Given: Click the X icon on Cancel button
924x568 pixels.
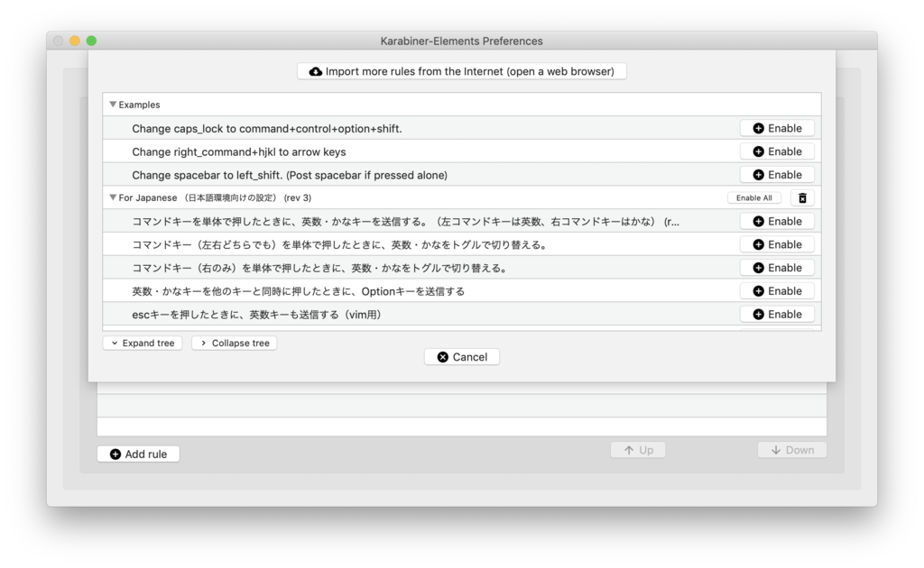Looking at the screenshot, I should click(442, 357).
